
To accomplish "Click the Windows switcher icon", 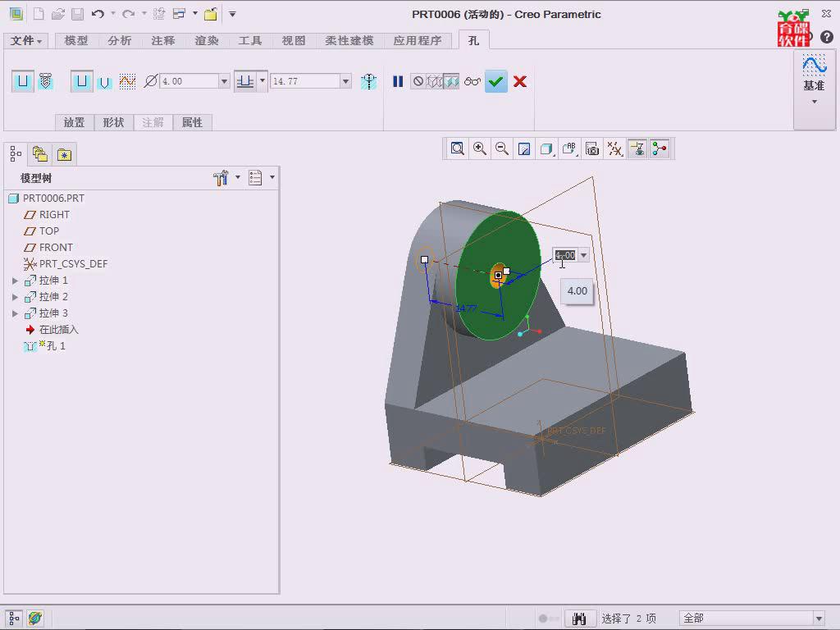I will coord(179,14).
